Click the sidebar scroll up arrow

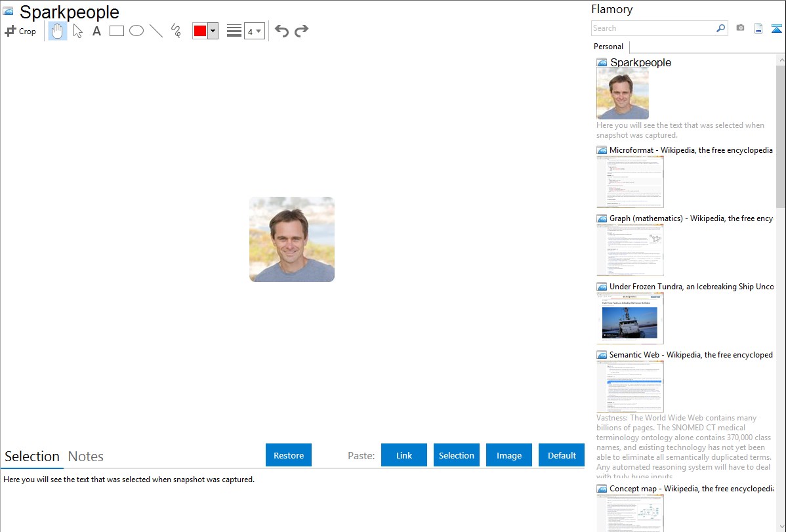tap(781, 60)
